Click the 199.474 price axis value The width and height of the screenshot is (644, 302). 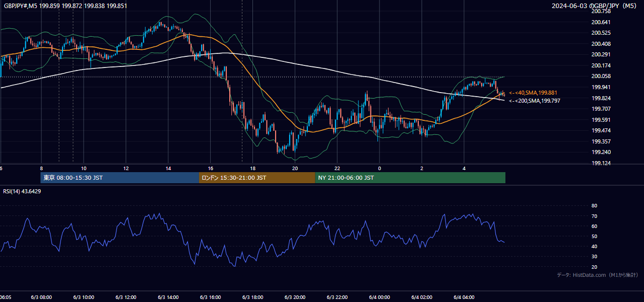601,130
